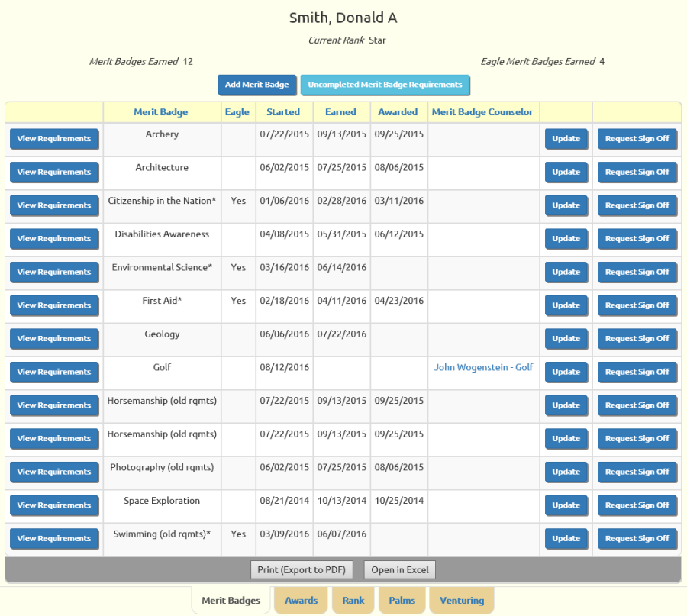Click the Swimming earned date 06/07/2016

[342, 534]
